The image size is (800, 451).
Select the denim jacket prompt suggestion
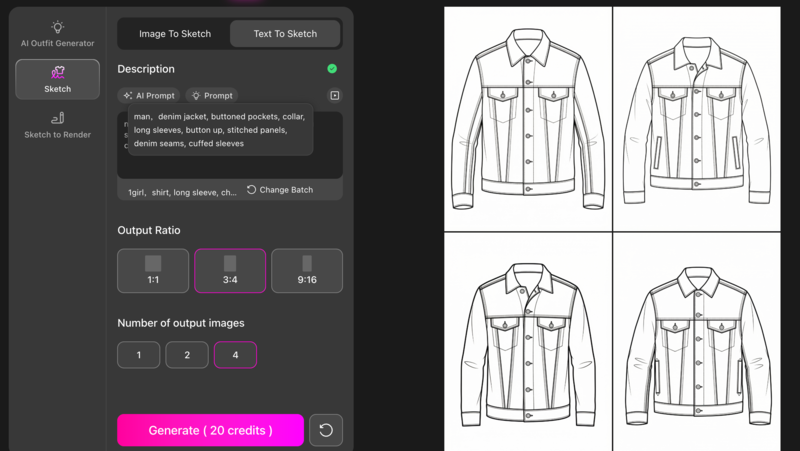pos(220,130)
